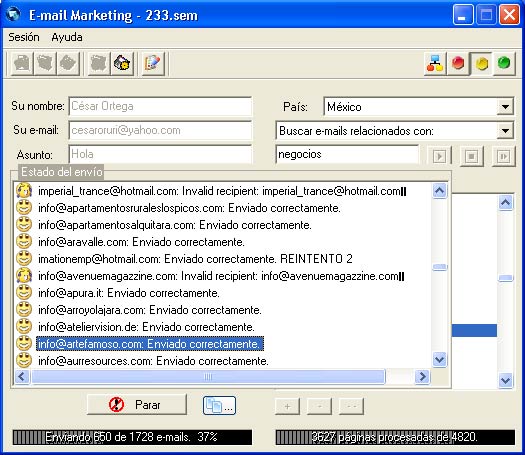This screenshot has width=525, height=455.
Task: Click the horizontal scrollbar thumb in status list
Action: point(208,377)
